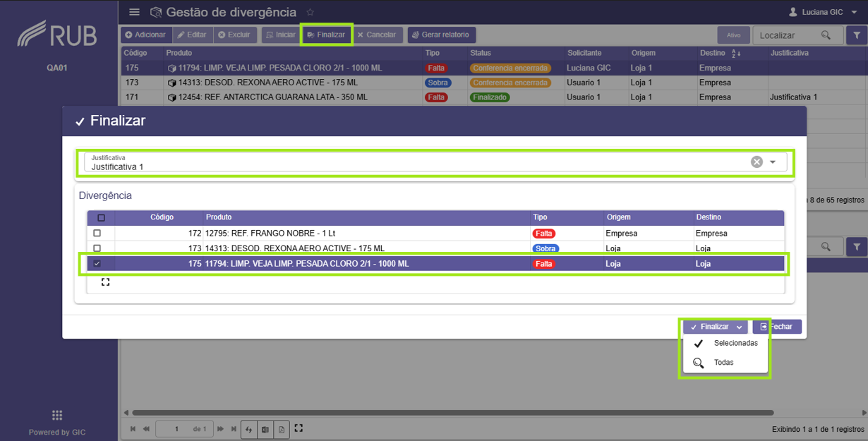
Task: Click the Cancelar toolbar button
Action: click(x=377, y=35)
